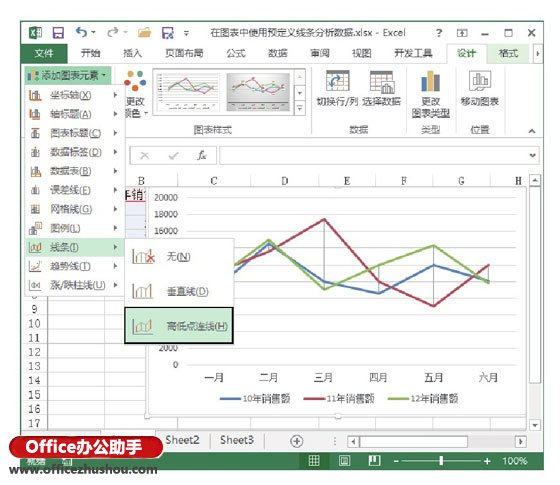560x485 pixels.
Task: Open the Sheet2 worksheet tab
Action: pos(182,440)
